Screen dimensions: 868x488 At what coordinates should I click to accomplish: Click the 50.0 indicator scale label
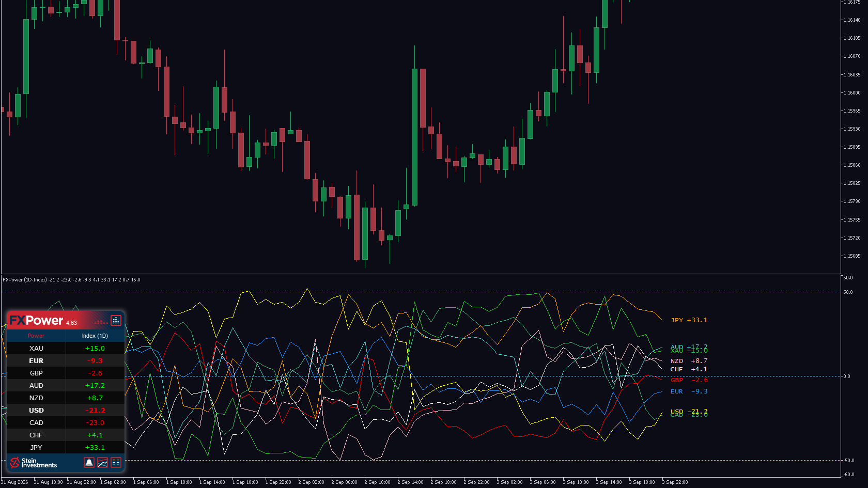point(848,292)
